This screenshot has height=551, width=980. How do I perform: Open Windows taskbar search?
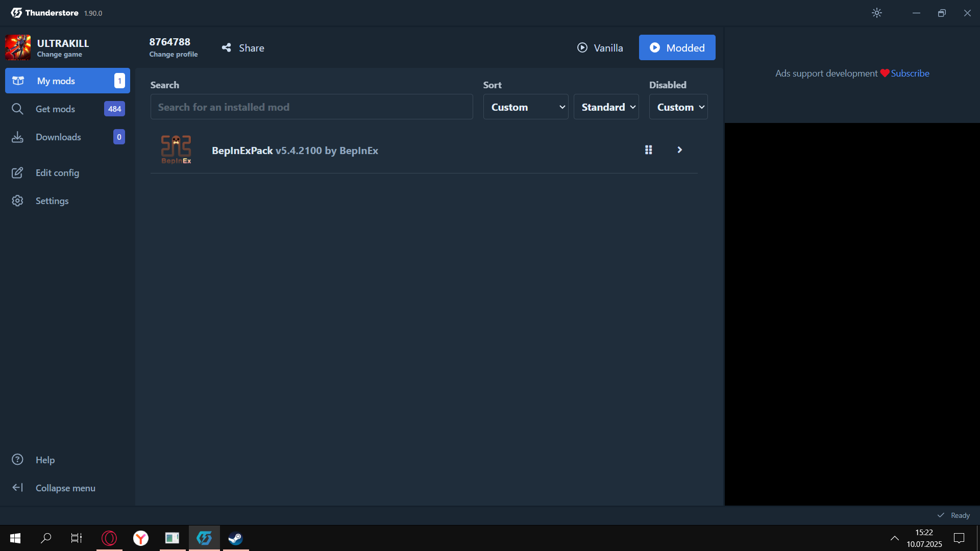pos(46,538)
